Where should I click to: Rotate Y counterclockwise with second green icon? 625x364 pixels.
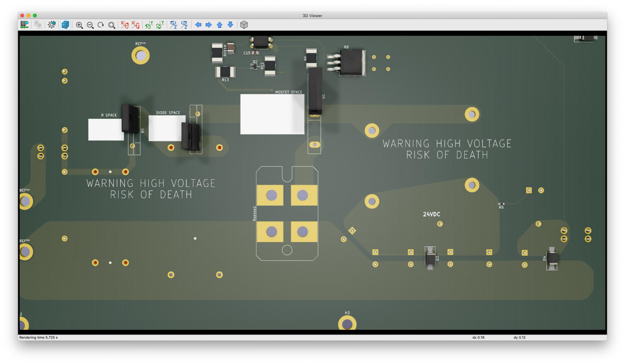point(160,25)
